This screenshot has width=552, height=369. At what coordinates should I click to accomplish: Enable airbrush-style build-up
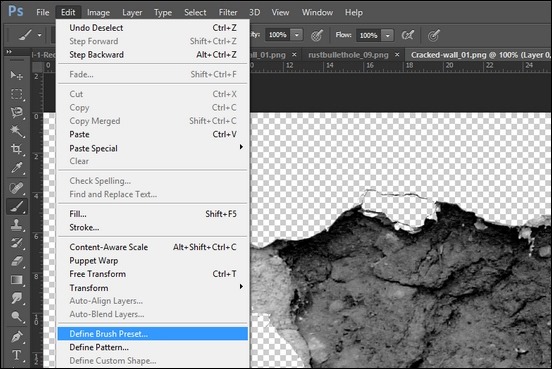pyautogui.click(x=408, y=35)
